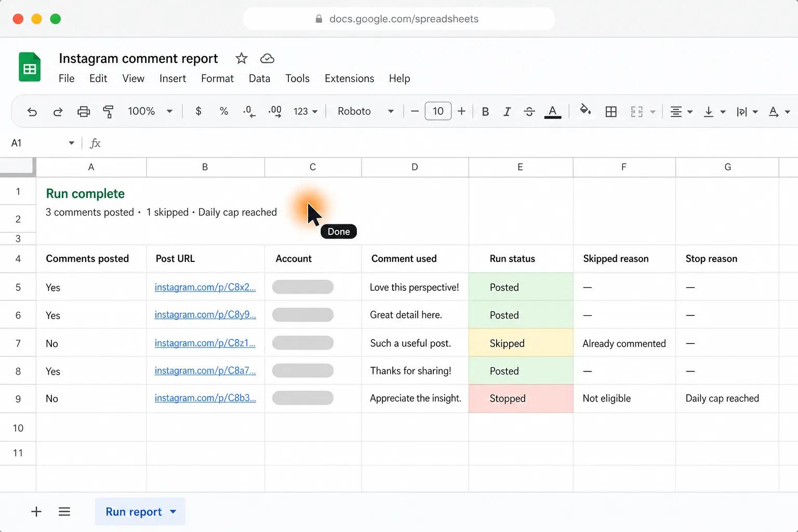Open the Roboto font dropdown
Image resolution: width=798 pixels, height=532 pixels.
pos(366,111)
